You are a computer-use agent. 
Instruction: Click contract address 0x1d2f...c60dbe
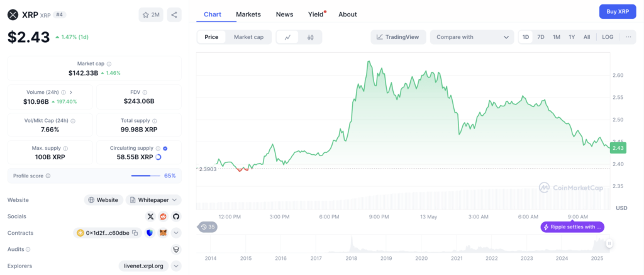click(107, 233)
